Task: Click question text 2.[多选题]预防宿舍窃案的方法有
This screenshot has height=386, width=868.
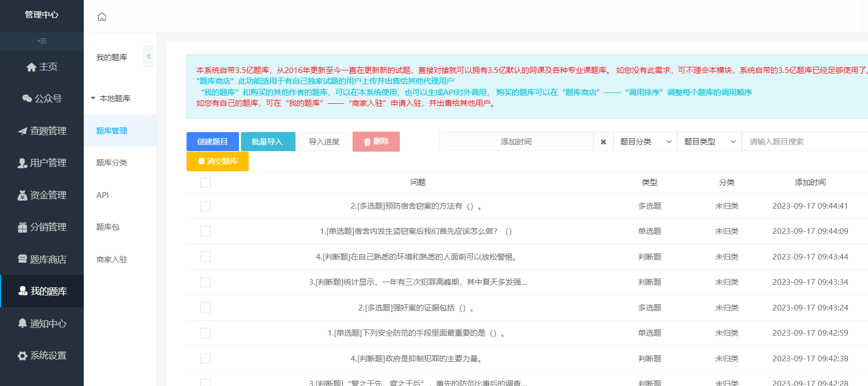Action: pos(416,206)
